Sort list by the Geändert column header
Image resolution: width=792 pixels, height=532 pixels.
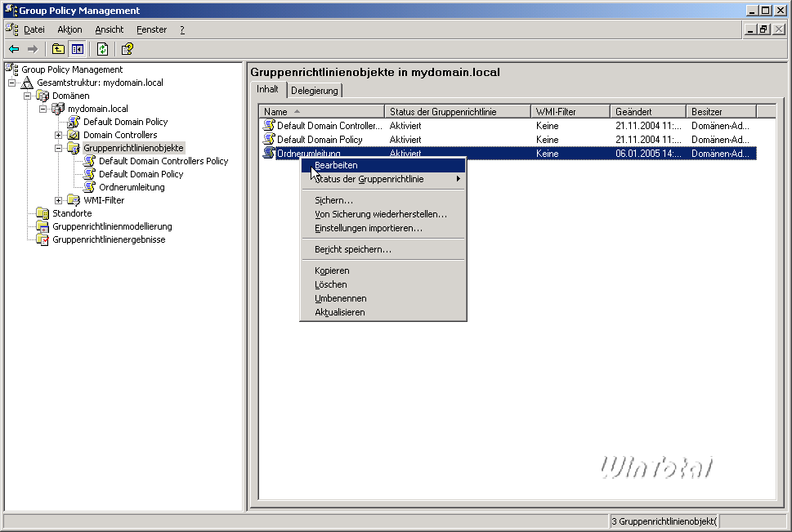[647, 111]
